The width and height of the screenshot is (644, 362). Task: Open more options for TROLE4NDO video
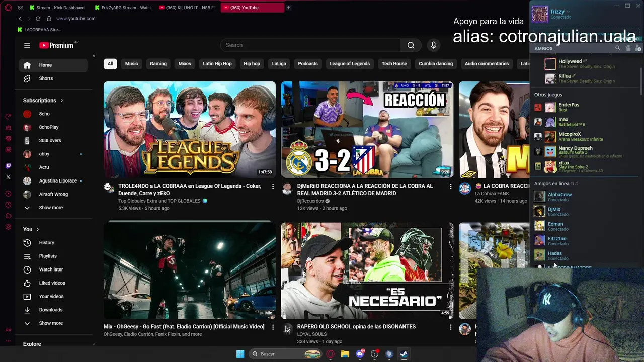[273, 187]
